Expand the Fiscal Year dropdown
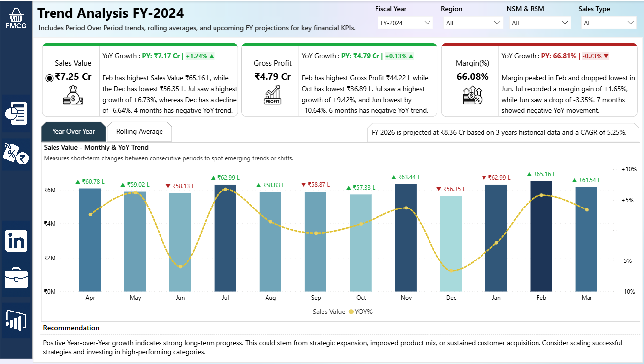This screenshot has width=644, height=364. click(404, 23)
